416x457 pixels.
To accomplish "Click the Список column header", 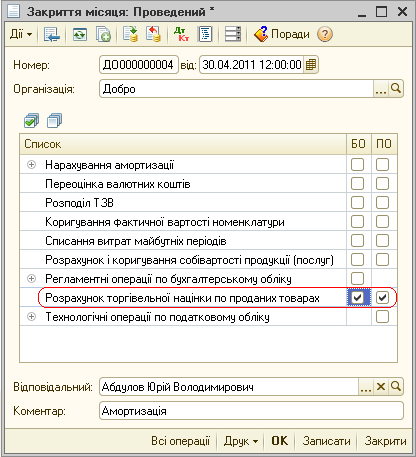I will 183,144.
